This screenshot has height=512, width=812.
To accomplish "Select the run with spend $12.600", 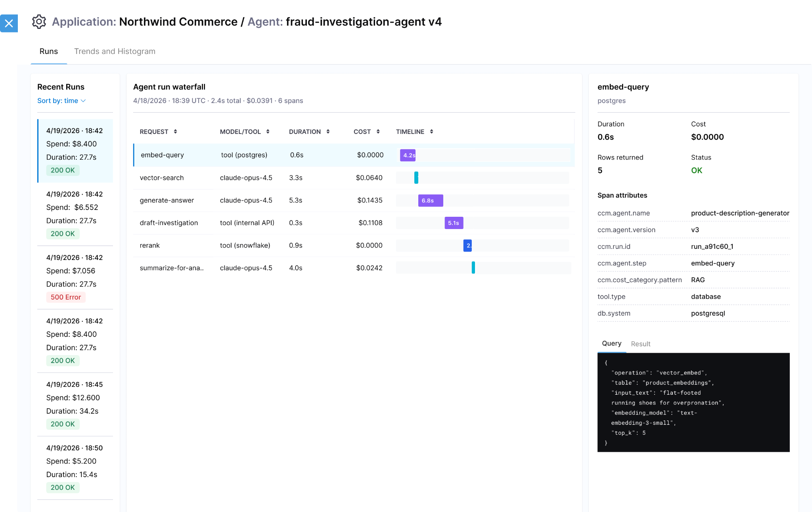I will pos(75,405).
